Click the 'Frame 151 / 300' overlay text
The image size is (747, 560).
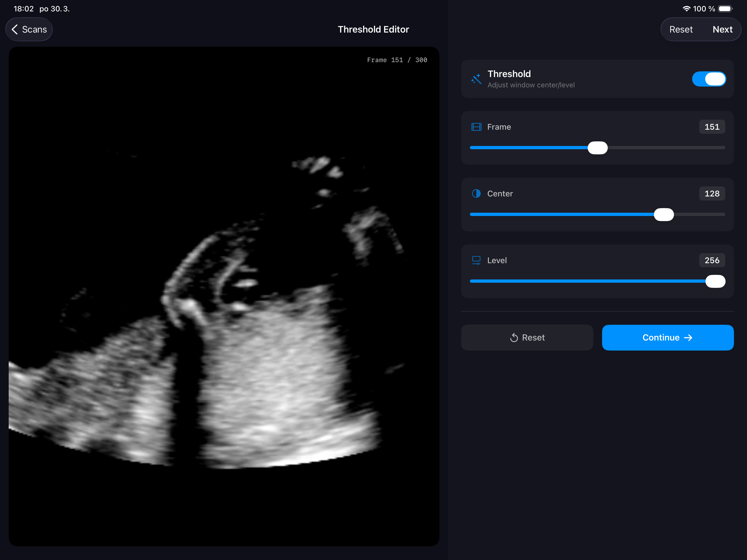tap(397, 60)
